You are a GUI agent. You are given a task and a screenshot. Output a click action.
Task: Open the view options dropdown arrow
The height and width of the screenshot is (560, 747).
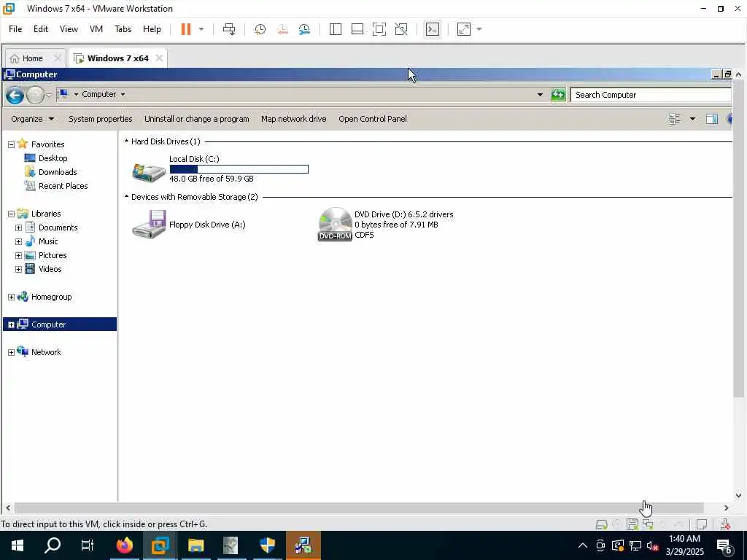pyautogui.click(x=692, y=119)
